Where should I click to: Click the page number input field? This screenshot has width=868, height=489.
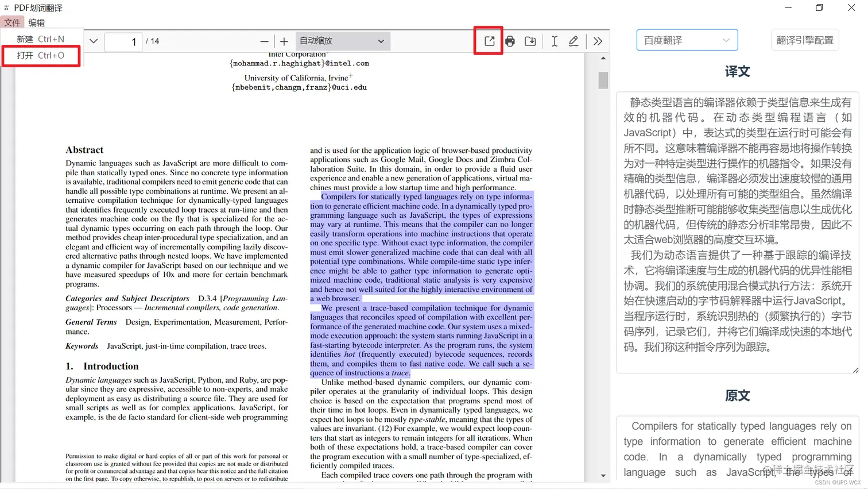coord(123,41)
